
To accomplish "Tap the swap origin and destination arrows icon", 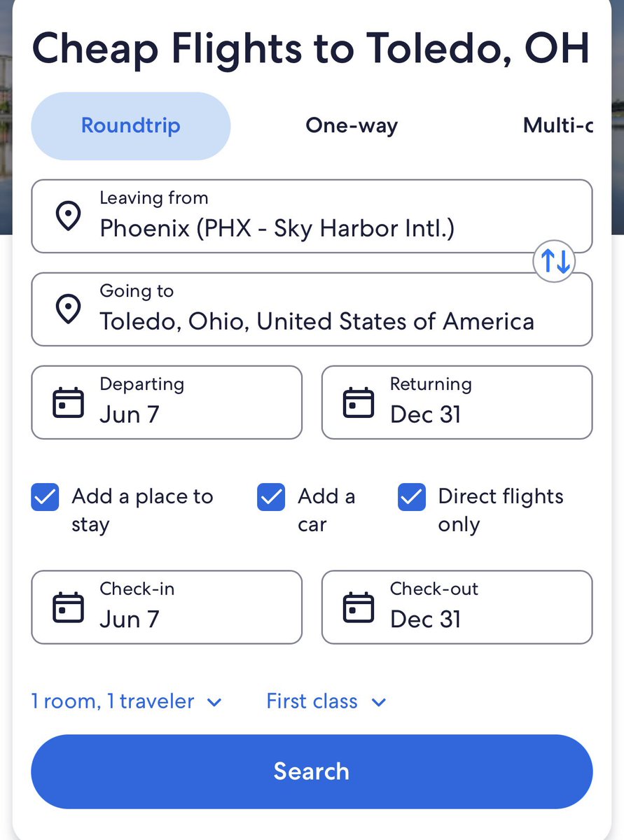I will pyautogui.click(x=555, y=262).
